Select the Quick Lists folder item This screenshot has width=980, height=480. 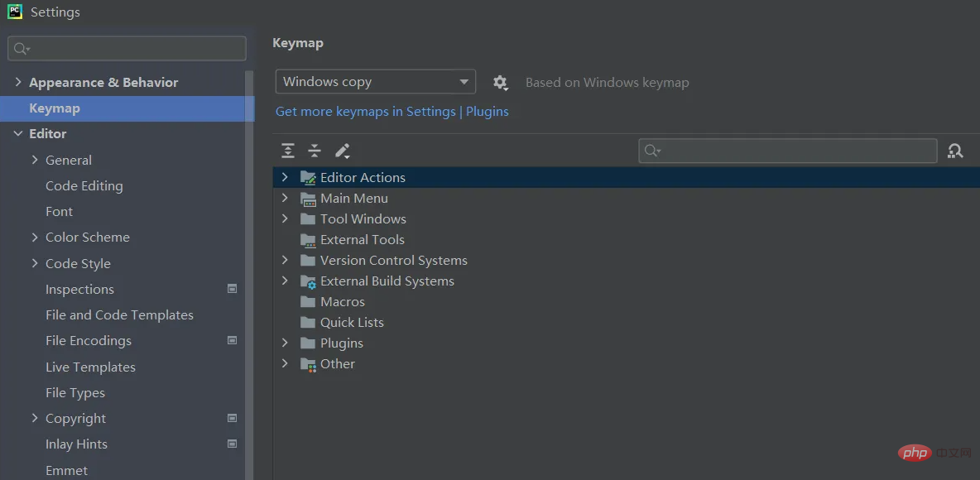point(352,322)
